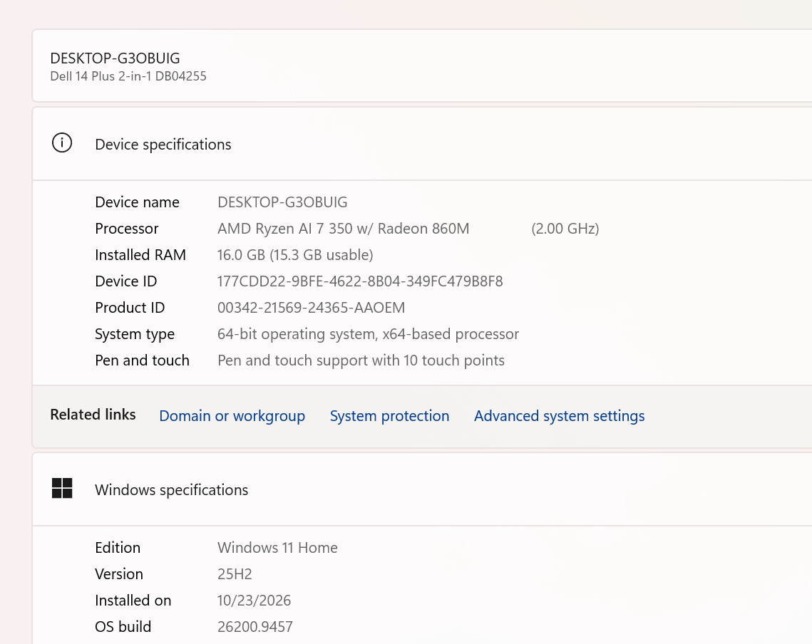Click the Installed RAM label
This screenshot has height=644, width=812.
[x=140, y=255]
